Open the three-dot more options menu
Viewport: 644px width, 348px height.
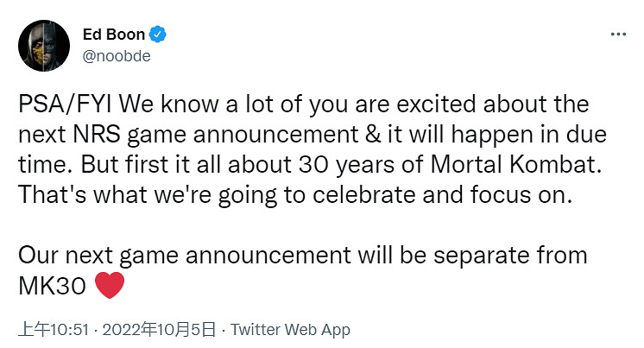(618, 34)
